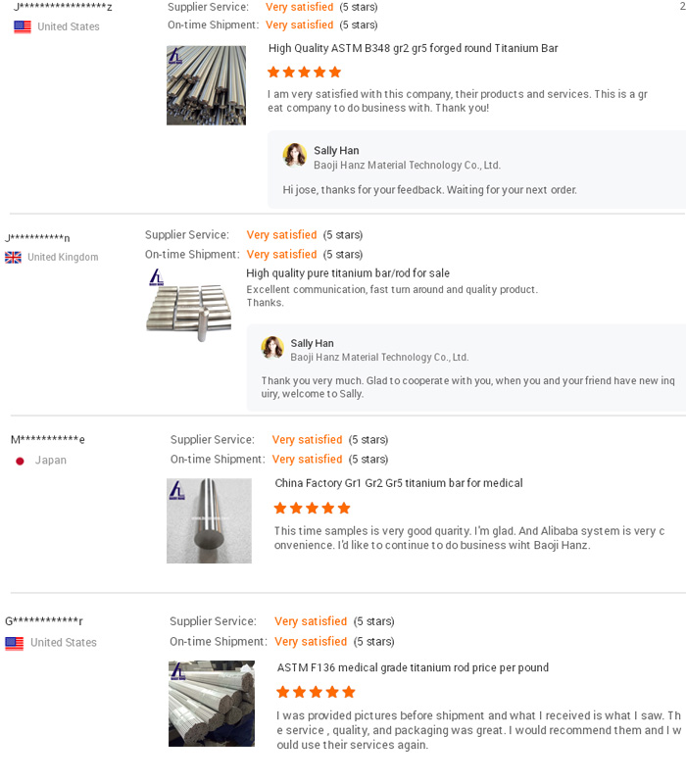Screen dimensions: 686x784
Task: Click star rating under ASTM F136 titanium rod
Action: 314,692
